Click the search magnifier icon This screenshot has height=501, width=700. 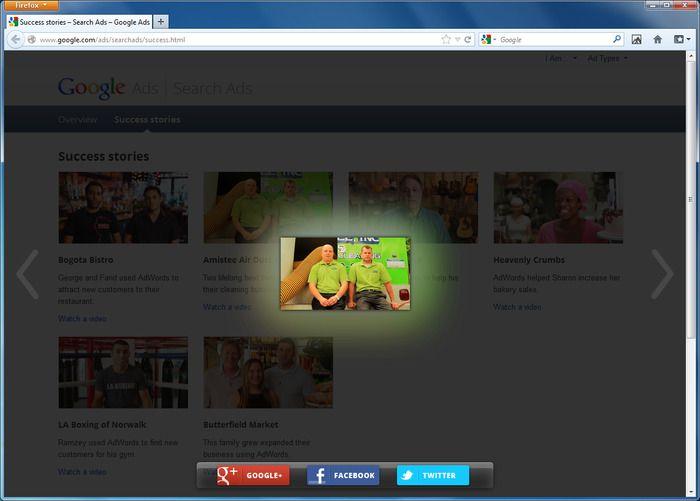617,39
